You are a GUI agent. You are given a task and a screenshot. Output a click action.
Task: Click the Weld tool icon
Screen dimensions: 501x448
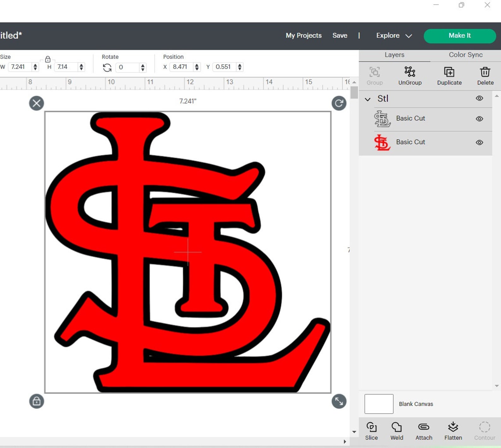pos(397,427)
